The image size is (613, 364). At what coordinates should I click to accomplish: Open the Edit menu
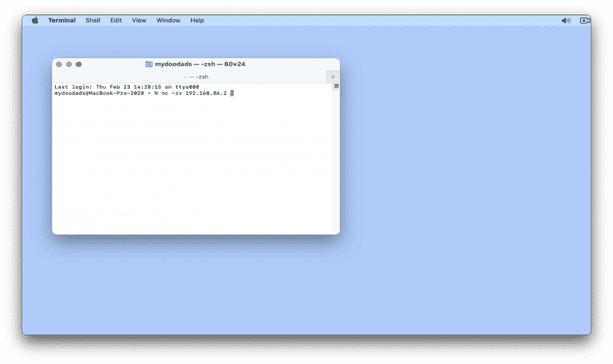point(116,20)
